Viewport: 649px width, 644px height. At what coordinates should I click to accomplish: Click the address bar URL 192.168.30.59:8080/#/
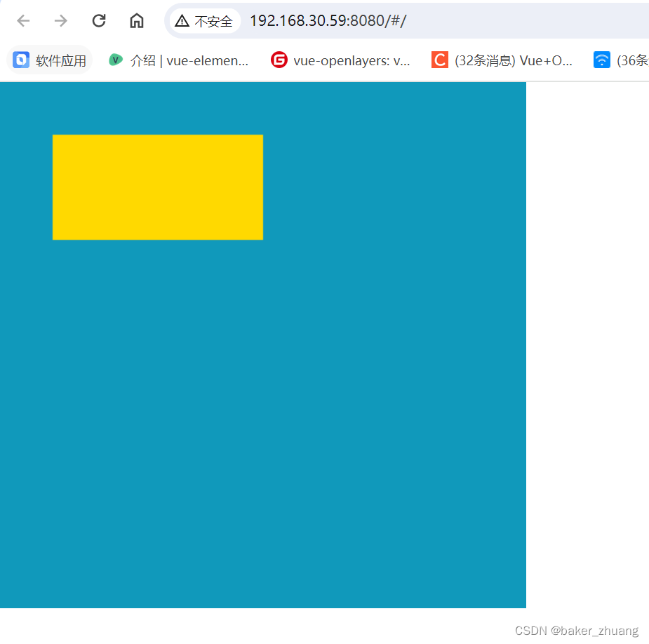pos(328,20)
